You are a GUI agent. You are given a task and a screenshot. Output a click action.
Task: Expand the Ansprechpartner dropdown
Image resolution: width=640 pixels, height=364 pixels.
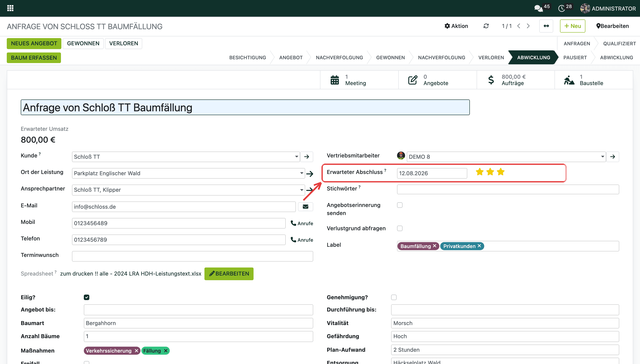coord(302,190)
